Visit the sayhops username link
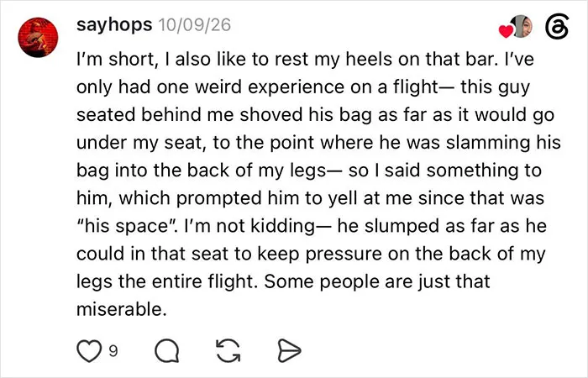 coord(114,25)
